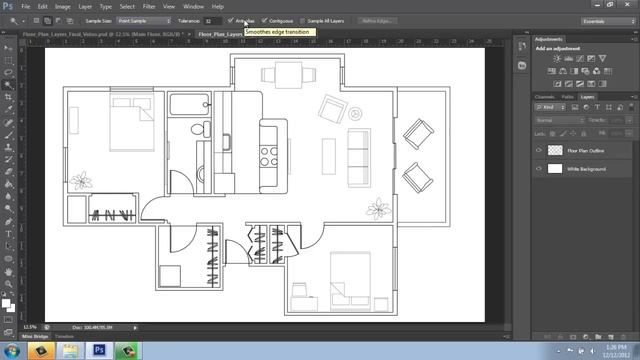Select the Rectangular Marquee tool

tap(8, 60)
